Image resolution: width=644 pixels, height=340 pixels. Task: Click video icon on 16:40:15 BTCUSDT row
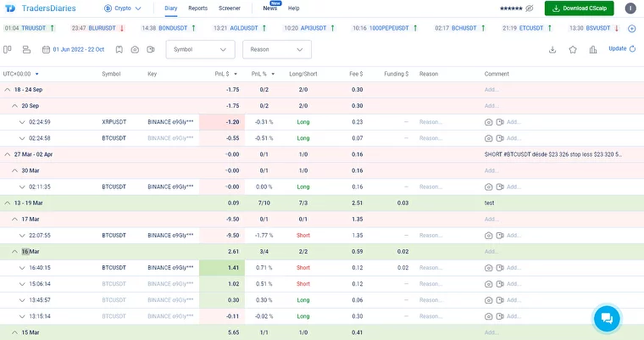500,268
